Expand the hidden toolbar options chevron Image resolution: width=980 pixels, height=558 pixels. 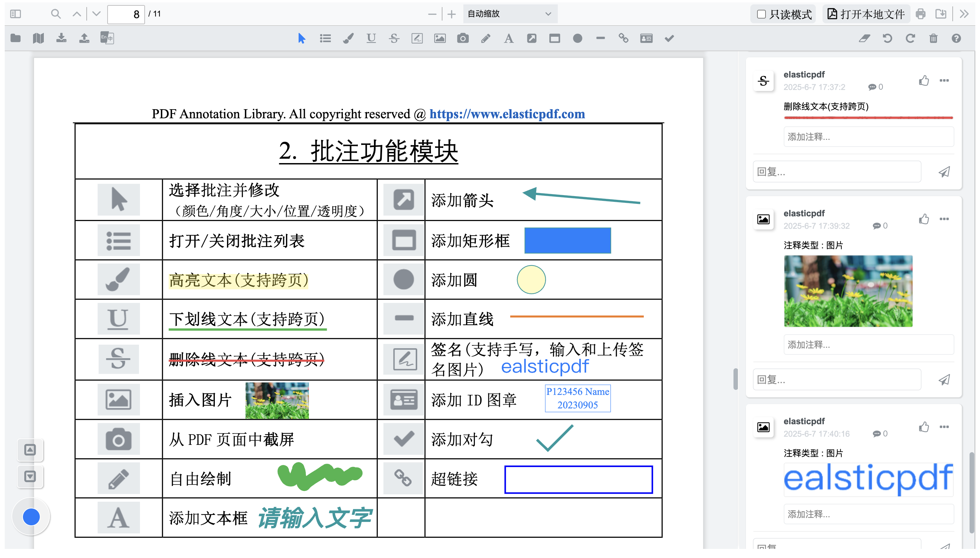[963, 14]
